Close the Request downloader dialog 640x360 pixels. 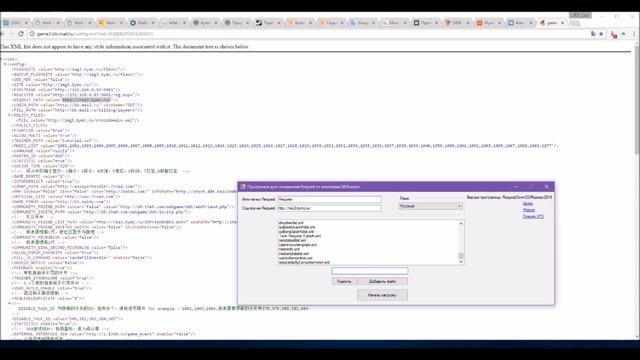coord(547,187)
